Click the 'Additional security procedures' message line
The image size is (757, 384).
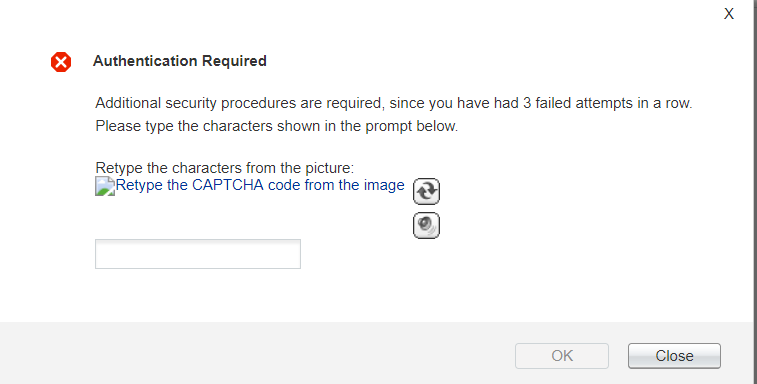(x=394, y=103)
